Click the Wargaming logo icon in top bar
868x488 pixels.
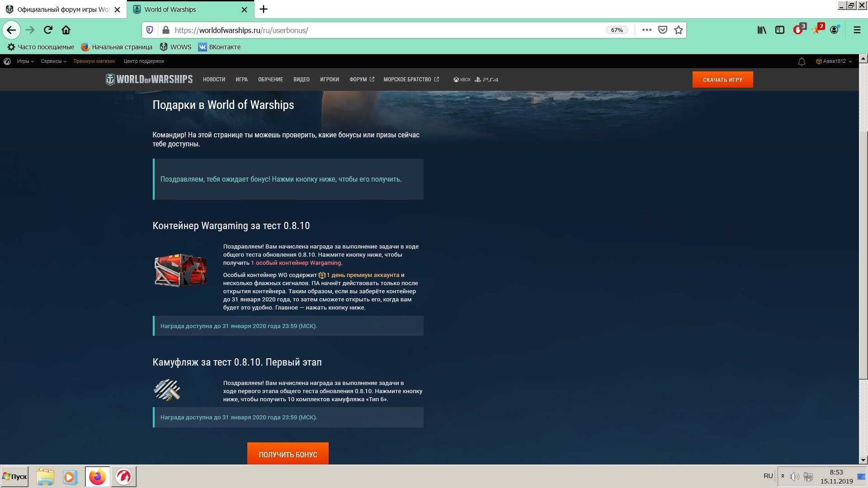[x=7, y=61]
